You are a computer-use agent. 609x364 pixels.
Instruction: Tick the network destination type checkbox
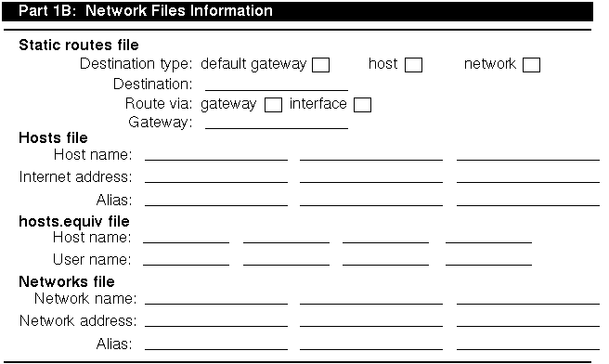coord(531,65)
